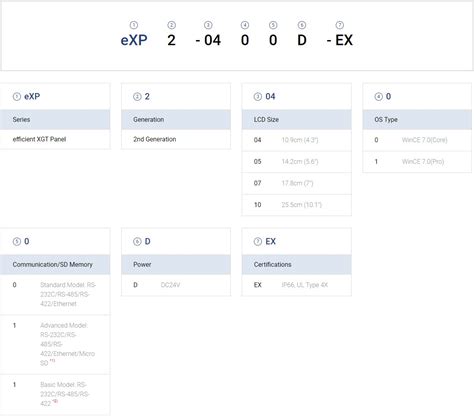Click circled number 3 above -04
The width and height of the screenshot is (474, 416).
[208, 25]
